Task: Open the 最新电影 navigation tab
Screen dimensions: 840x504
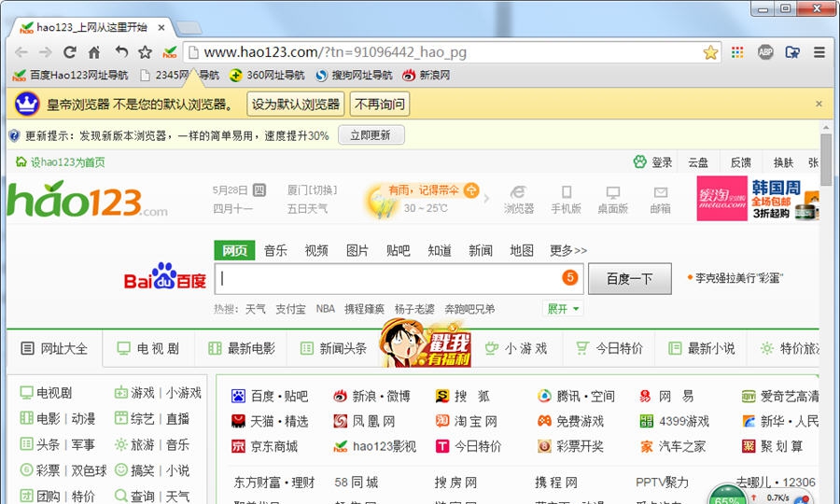Action: pos(241,349)
